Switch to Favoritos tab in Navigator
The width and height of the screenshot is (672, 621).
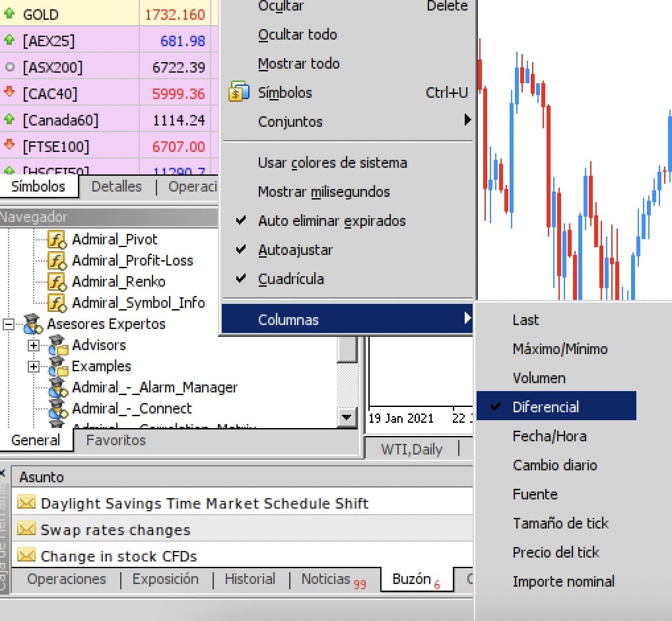pyautogui.click(x=116, y=440)
